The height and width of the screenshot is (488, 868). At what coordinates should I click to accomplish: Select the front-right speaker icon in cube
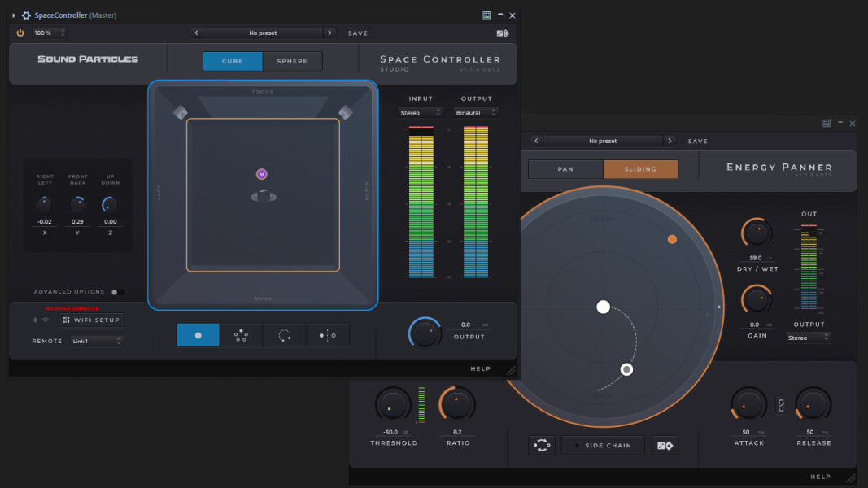346,112
